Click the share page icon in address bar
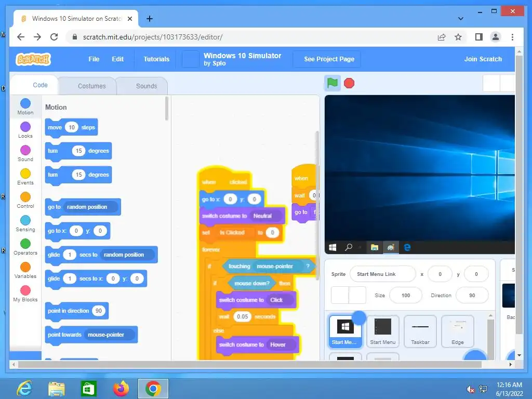This screenshot has height=399, width=532. click(442, 37)
